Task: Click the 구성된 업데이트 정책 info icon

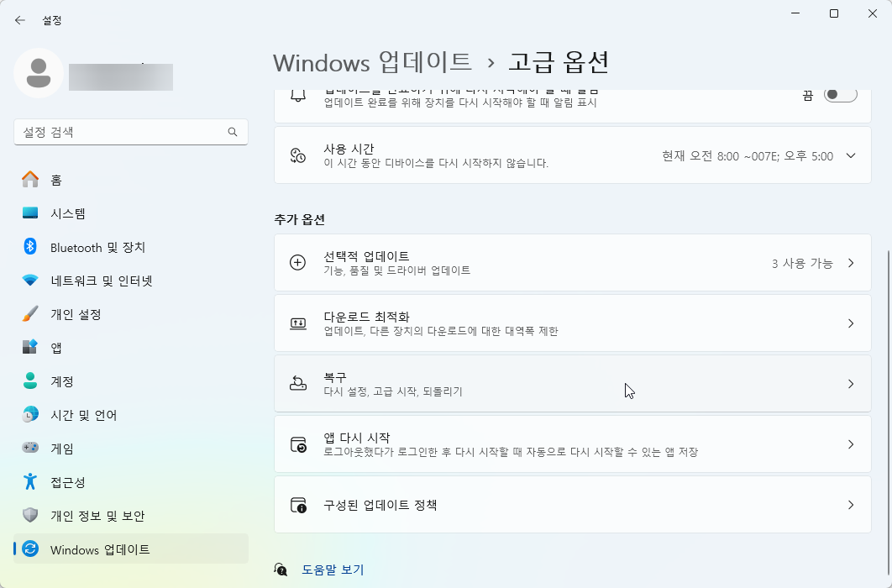Action: (298, 505)
